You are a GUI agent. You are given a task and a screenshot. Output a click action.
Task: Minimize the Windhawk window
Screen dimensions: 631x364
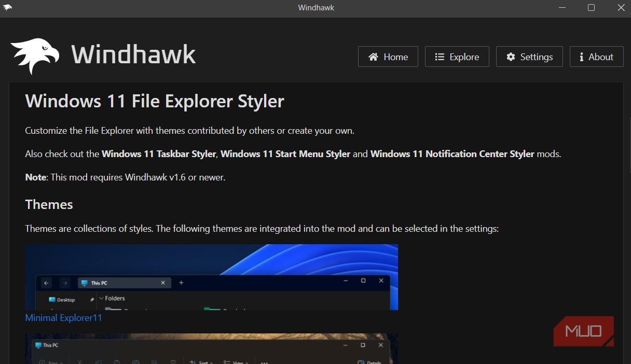tap(561, 8)
